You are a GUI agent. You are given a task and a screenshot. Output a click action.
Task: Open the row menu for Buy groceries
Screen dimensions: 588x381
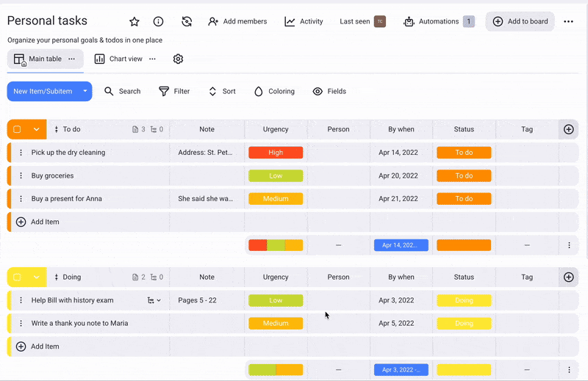[x=21, y=176]
